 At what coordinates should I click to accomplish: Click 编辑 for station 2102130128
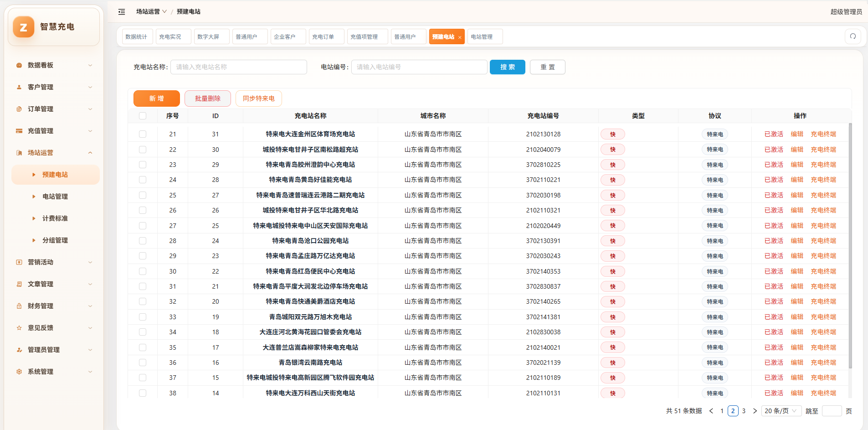pos(797,134)
